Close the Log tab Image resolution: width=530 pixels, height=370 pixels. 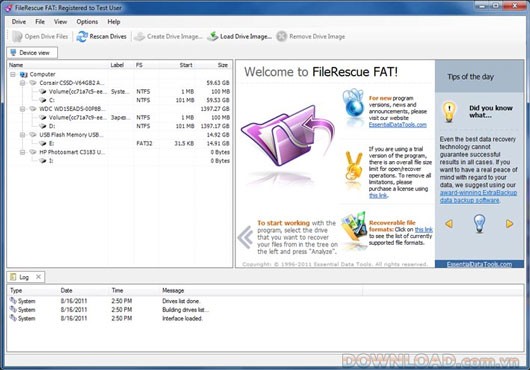click(39, 277)
